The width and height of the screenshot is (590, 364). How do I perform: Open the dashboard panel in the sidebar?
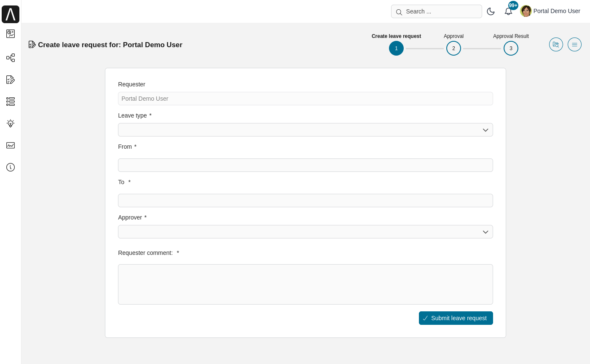11,34
